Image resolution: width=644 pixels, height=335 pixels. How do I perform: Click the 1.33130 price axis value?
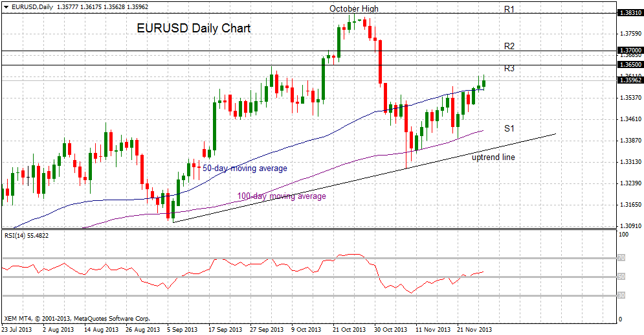(x=630, y=161)
